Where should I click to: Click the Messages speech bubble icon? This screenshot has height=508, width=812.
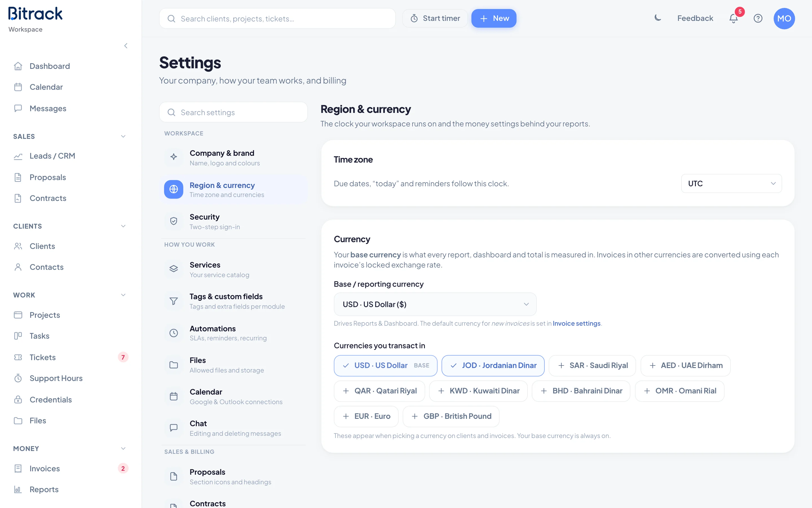tap(18, 108)
